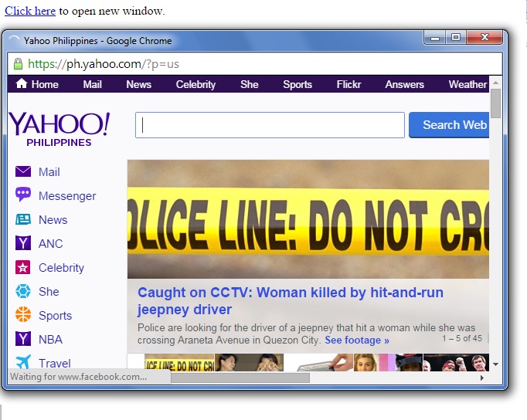527x420 pixels.
Task: Click the Sports basketball icon
Action: coord(23,315)
